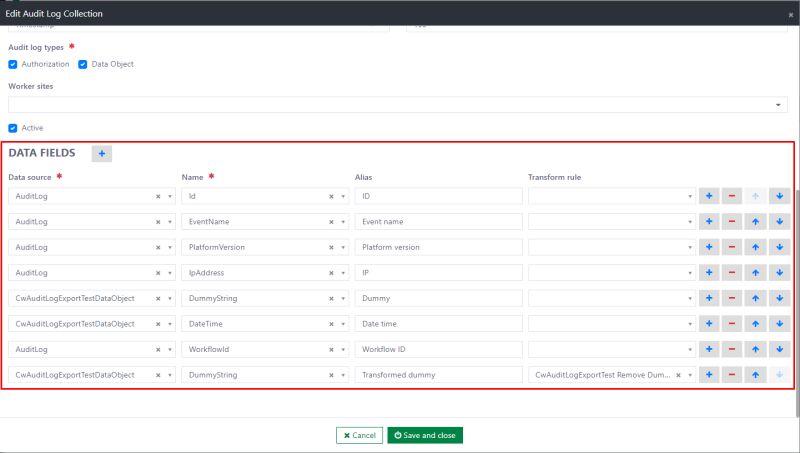The image size is (800, 453).
Task: Move the PlatformVersion row down
Action: coord(780,247)
